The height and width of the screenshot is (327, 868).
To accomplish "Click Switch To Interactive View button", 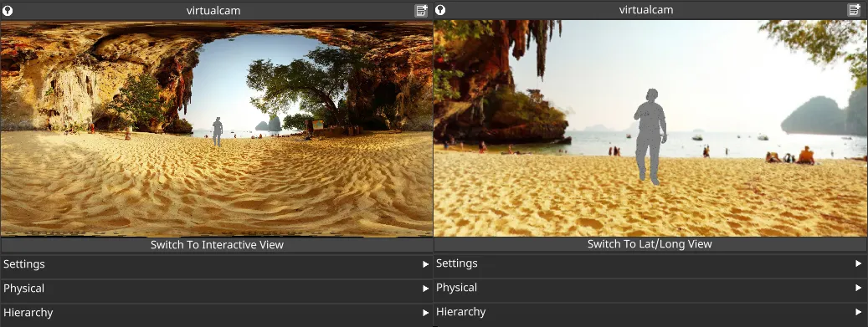I will 217,244.
